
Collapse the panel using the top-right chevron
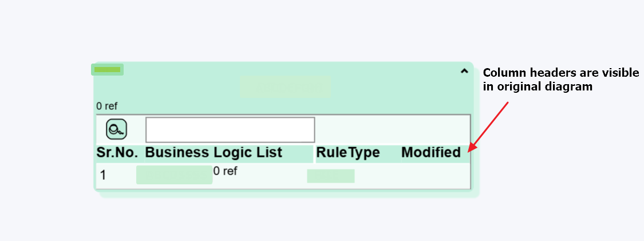(x=464, y=71)
